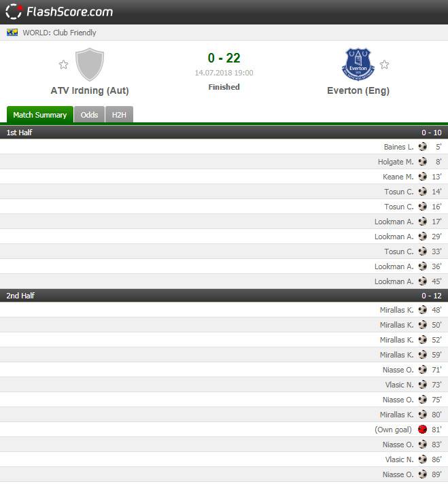The height and width of the screenshot is (486, 448).
Task: Click the goal icon beside Baines L.
Action: click(x=423, y=147)
